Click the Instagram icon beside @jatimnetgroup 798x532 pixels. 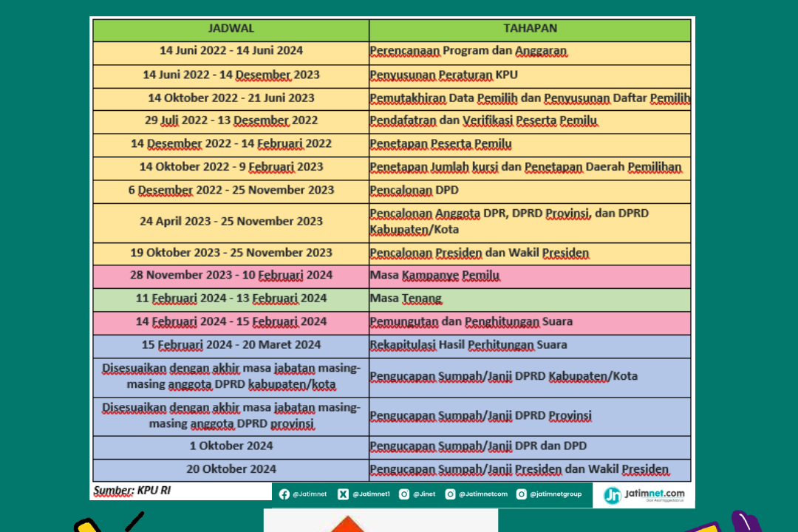pyautogui.click(x=522, y=494)
